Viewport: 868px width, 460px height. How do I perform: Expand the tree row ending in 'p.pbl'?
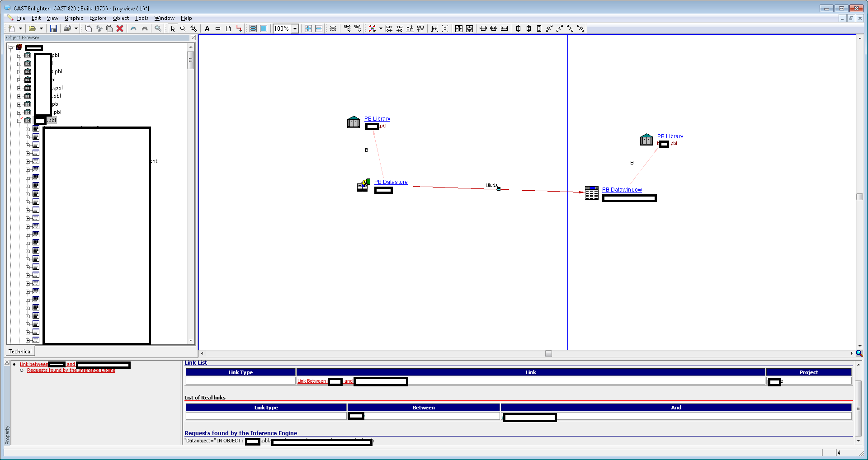[x=19, y=88]
